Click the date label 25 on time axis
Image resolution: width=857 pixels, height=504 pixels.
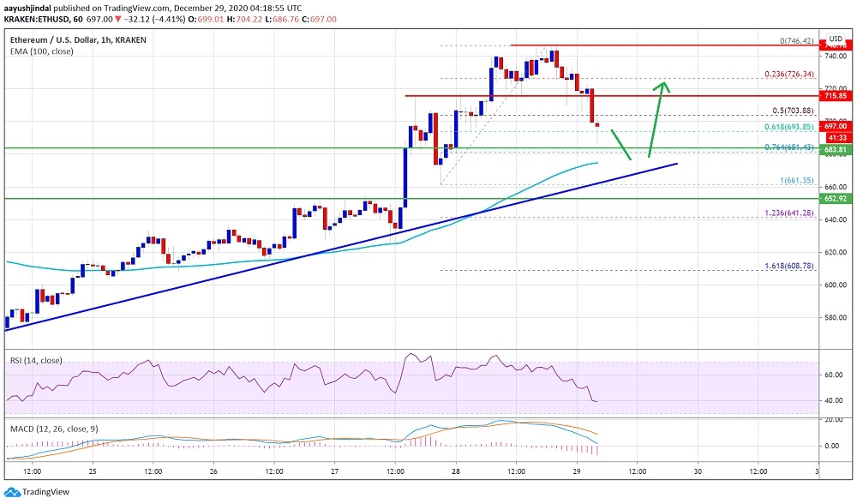tap(93, 471)
